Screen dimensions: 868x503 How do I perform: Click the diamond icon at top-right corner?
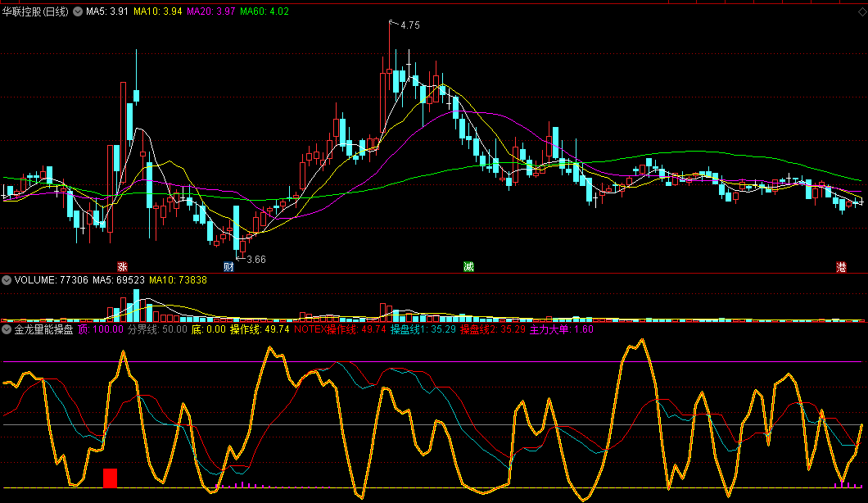coord(862,11)
